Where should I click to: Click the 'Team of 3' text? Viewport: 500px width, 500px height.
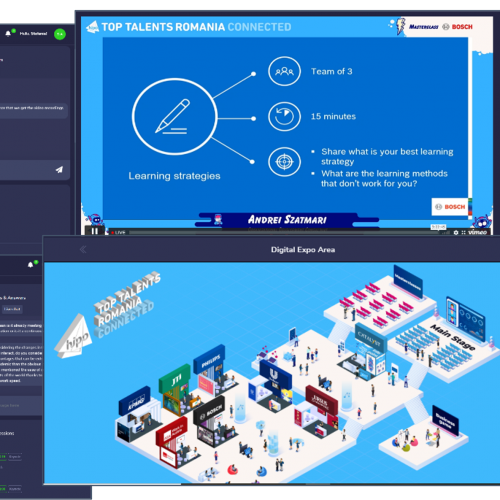(332, 71)
